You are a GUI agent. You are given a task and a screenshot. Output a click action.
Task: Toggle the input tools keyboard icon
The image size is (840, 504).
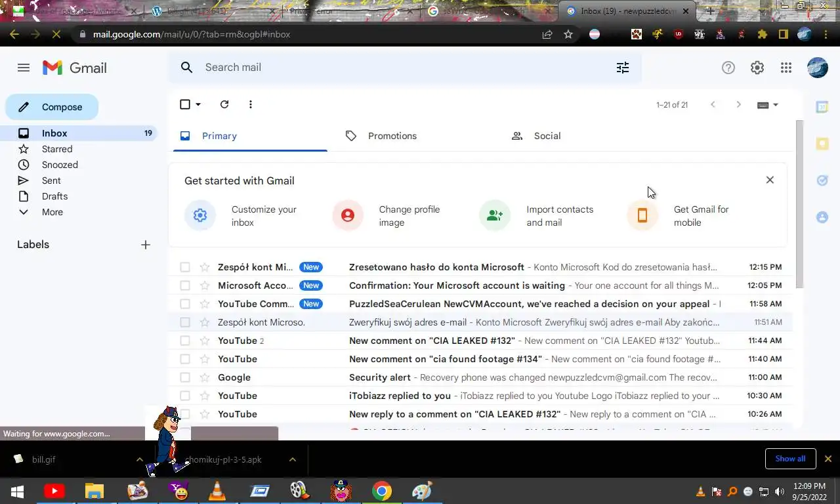[x=763, y=105]
